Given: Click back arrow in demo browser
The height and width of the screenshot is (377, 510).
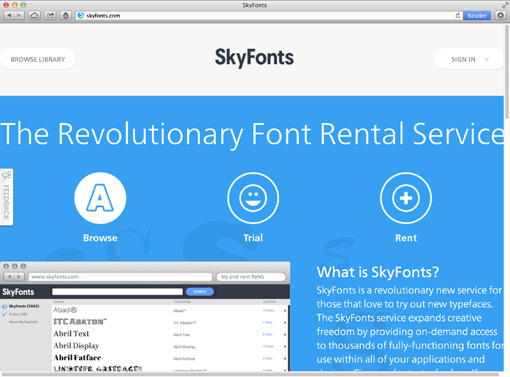Looking at the screenshot, I should pyautogui.click(x=9, y=277).
